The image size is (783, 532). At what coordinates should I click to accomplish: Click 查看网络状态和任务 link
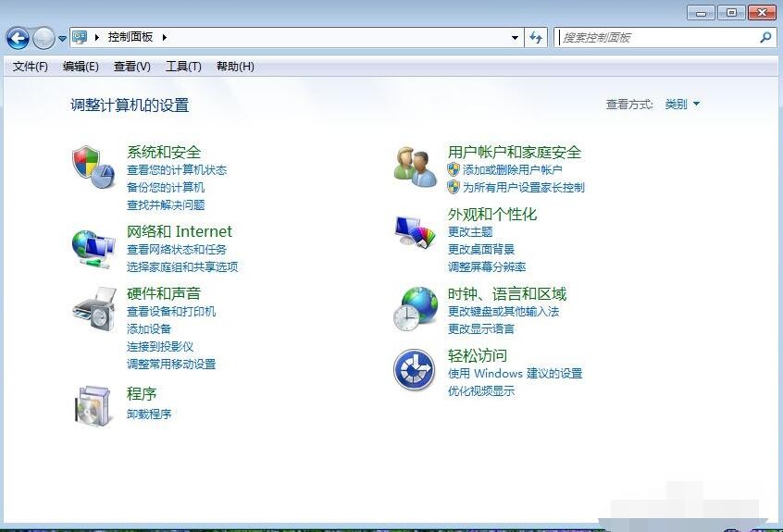(176, 250)
